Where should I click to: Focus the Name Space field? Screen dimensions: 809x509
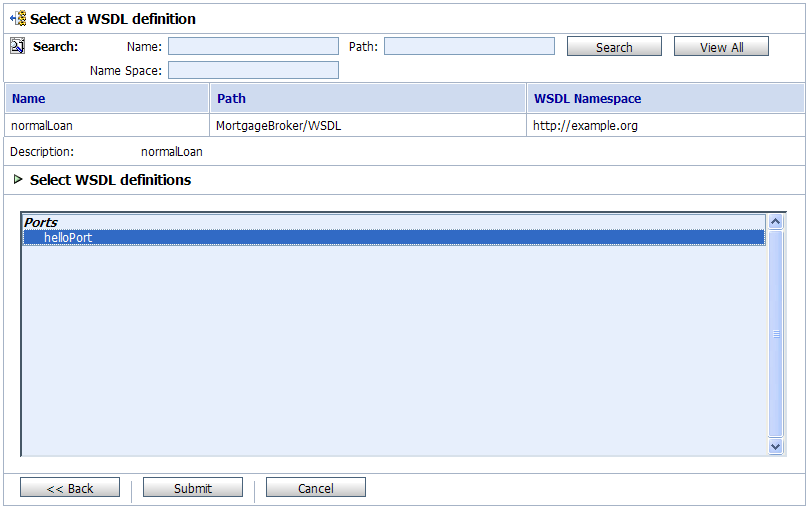point(253,70)
